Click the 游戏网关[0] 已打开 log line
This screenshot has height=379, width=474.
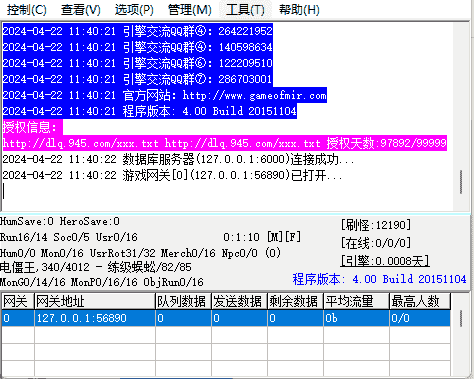(x=172, y=175)
